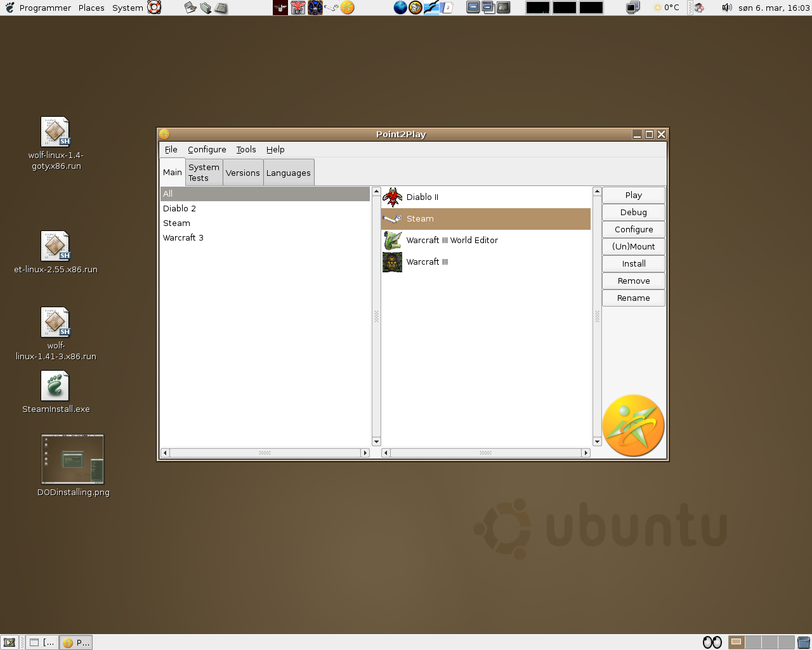Select the Warcraft 3 category

[x=265, y=238]
